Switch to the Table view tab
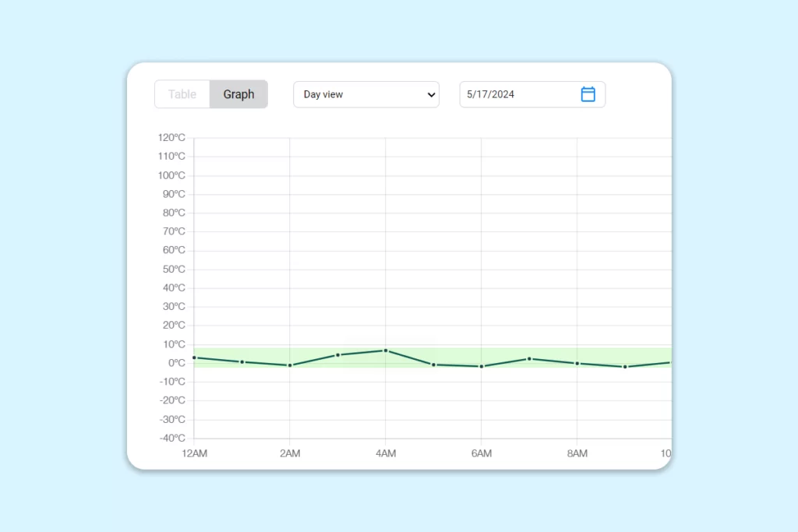 point(182,94)
